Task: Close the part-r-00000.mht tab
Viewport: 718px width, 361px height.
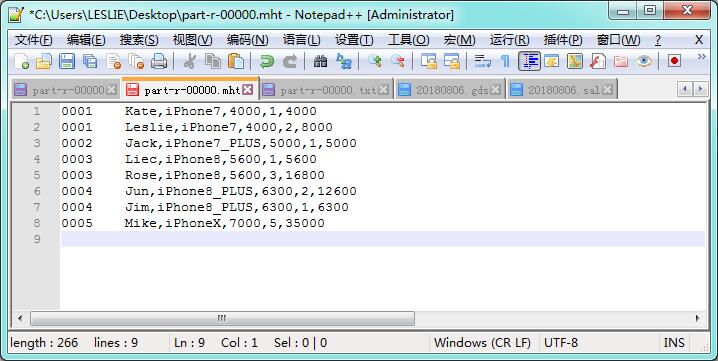Action: [x=247, y=90]
